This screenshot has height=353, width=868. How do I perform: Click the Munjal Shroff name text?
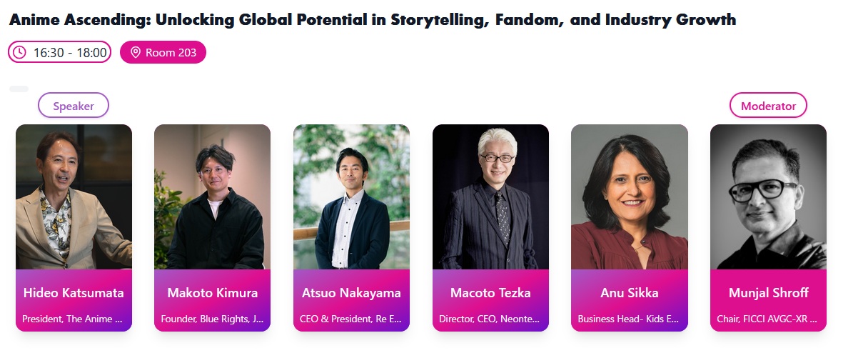[x=768, y=293]
